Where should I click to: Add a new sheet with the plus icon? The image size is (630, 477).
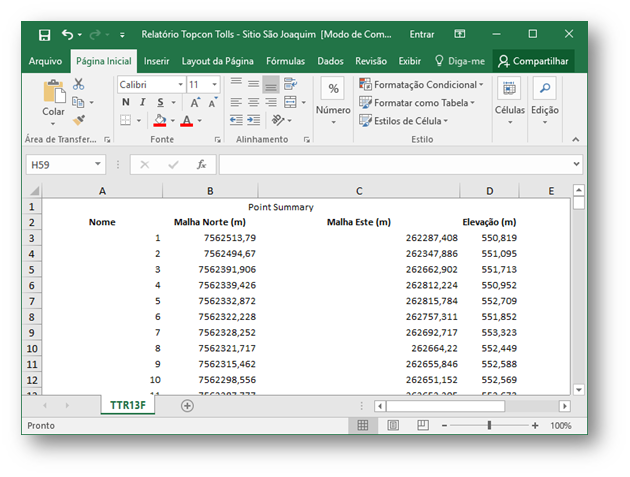187,406
